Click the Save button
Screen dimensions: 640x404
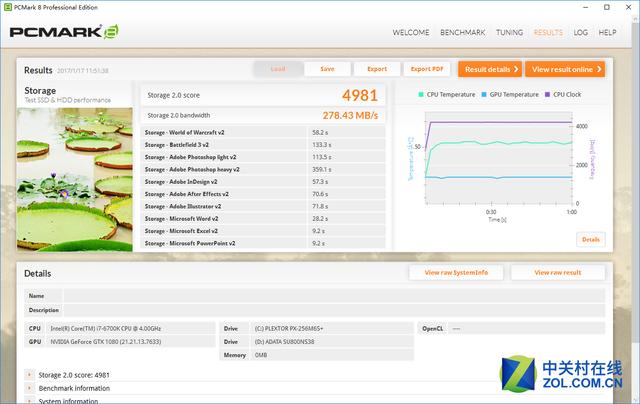[x=327, y=69]
